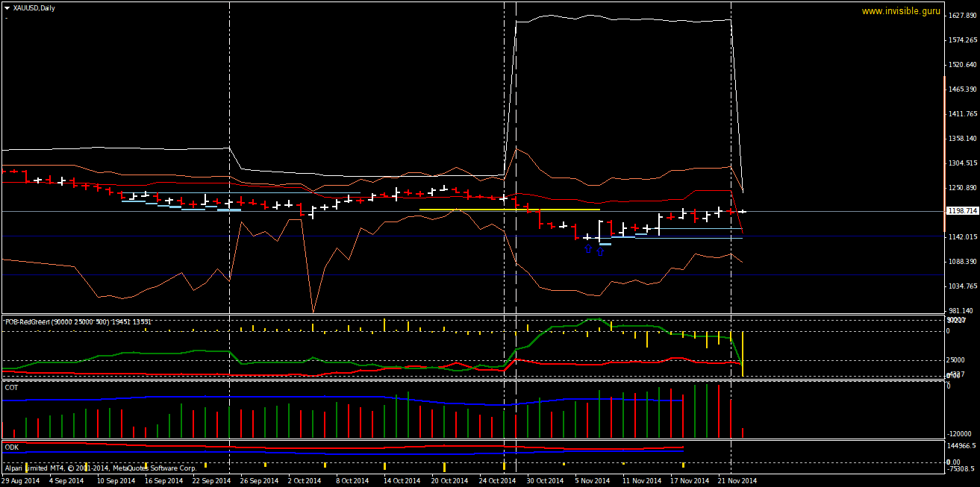This screenshot has width=980, height=487.
Task: Click the -75308.5 value on ODK scale
Action: click(x=961, y=469)
